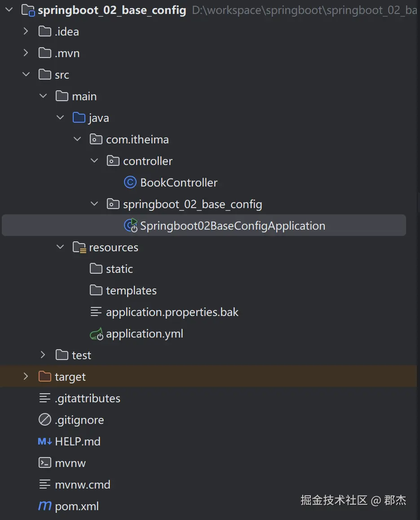Select the mvnw.cmd file

[83, 484]
